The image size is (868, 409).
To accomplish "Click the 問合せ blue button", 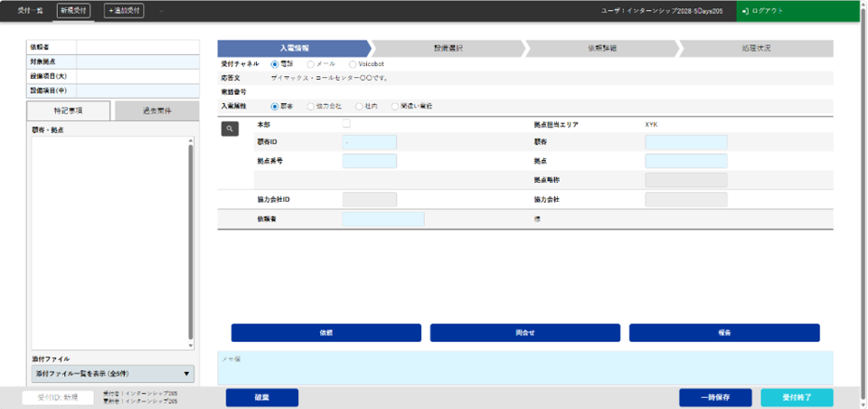I will tap(525, 333).
